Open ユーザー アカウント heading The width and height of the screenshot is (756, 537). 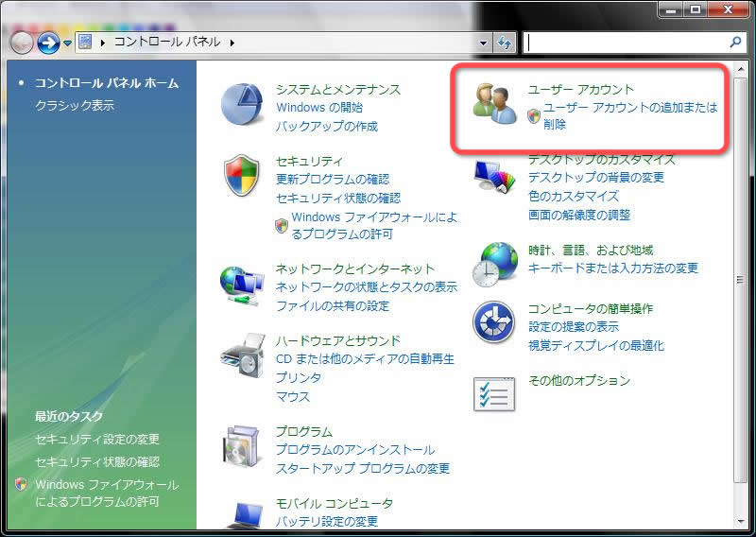pos(580,90)
